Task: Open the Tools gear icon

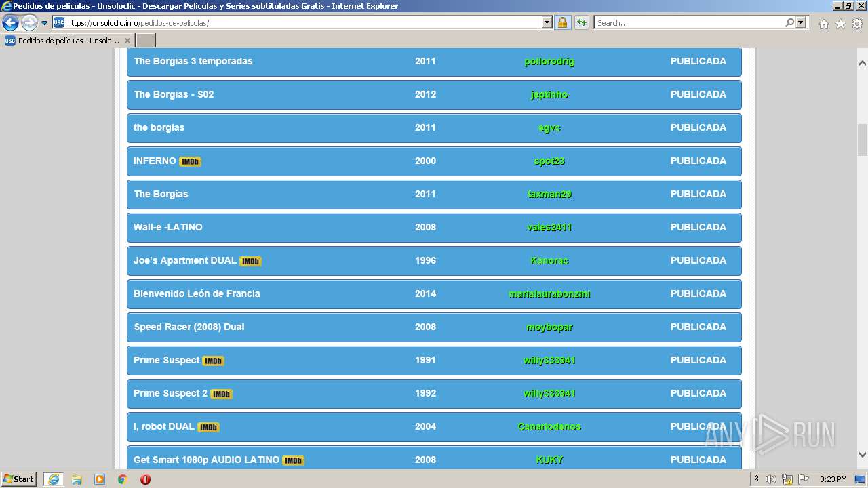Action: coord(857,24)
